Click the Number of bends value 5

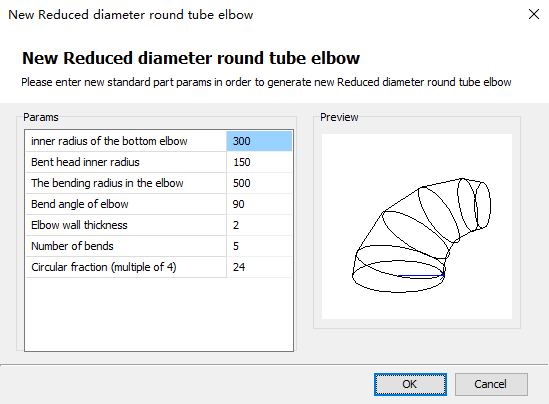point(259,246)
